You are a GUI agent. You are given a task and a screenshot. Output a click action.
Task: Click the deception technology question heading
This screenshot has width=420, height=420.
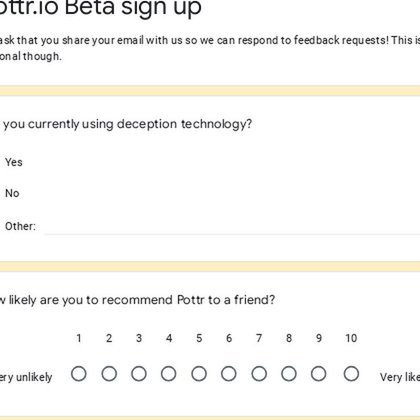pos(126,124)
